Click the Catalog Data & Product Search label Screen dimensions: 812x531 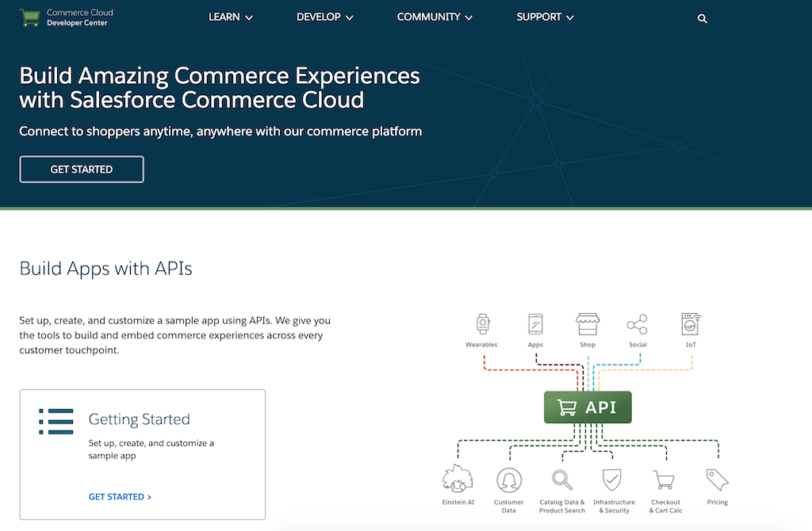click(x=562, y=506)
